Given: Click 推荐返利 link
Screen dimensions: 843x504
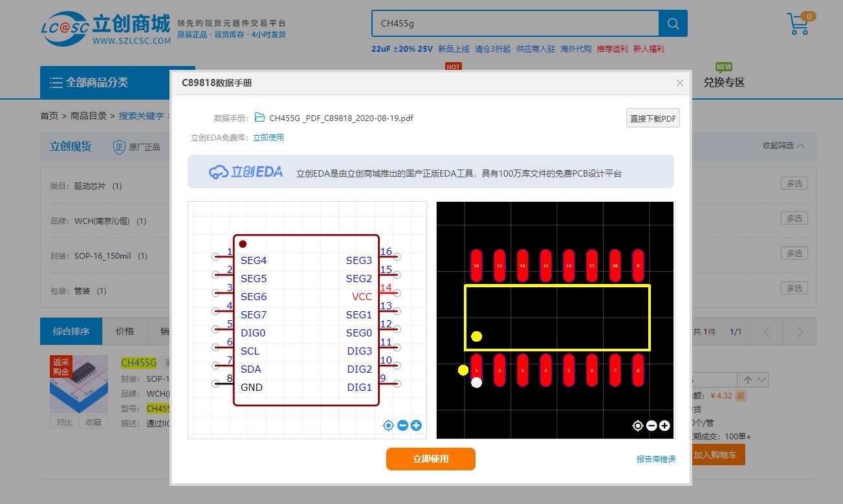Looking at the screenshot, I should click(x=612, y=49).
